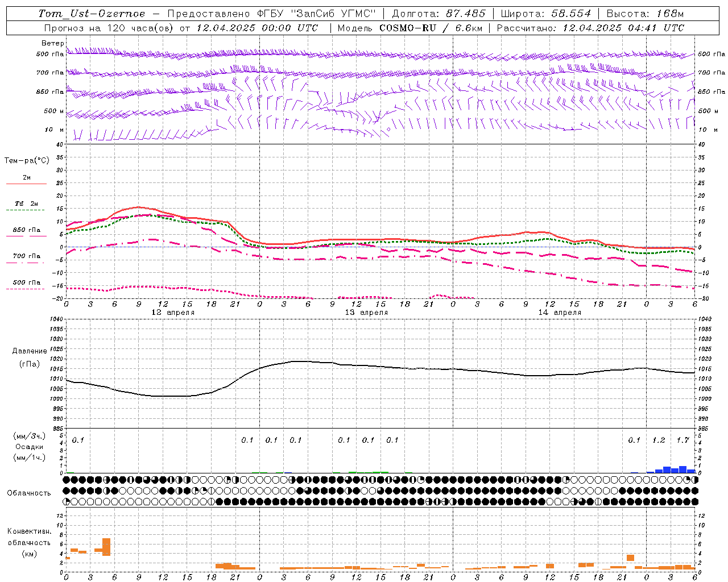Click the "Td 2м" dew point legend entry
The width and height of the screenshot is (728, 582).
tap(27, 203)
